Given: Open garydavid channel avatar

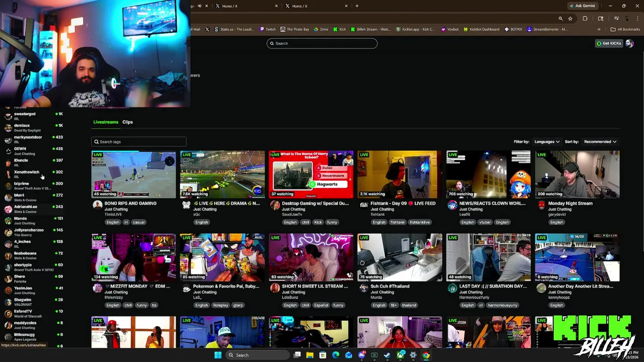Looking at the screenshot, I should coord(541,205).
